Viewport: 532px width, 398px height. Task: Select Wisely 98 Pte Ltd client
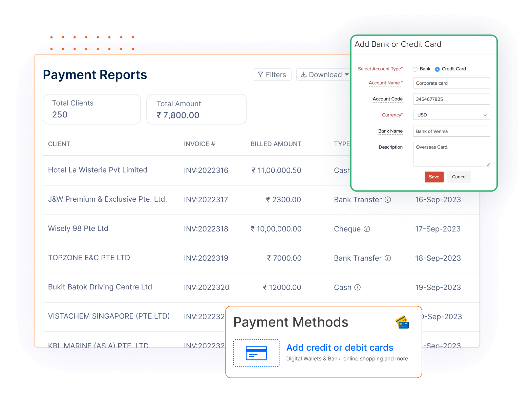click(x=78, y=228)
